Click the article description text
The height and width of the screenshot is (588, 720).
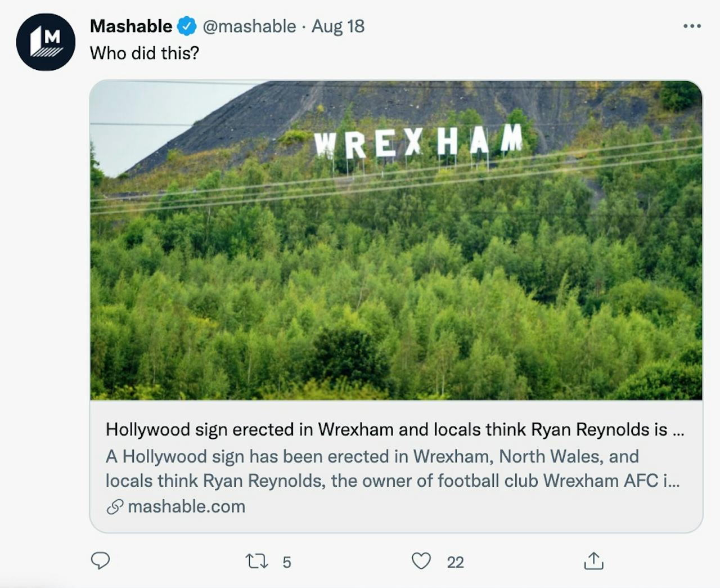click(x=393, y=468)
